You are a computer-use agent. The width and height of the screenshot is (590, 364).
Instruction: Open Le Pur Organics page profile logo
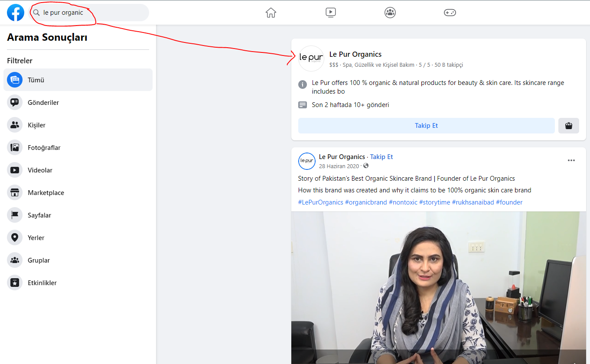pos(311,58)
